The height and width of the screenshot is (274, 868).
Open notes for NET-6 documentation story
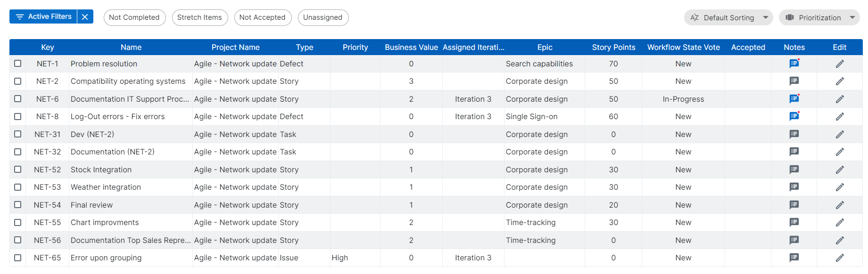click(x=794, y=99)
